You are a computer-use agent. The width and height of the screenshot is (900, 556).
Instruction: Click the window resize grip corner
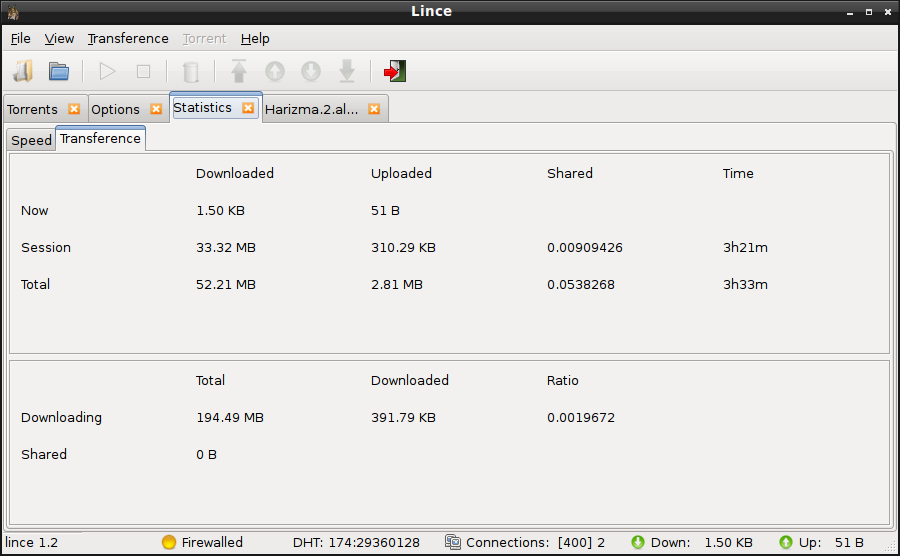coord(890,548)
